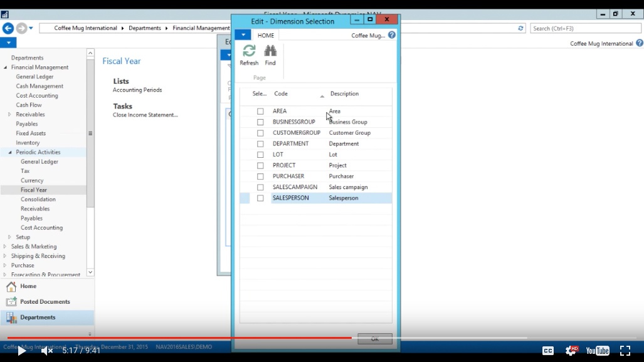Check the SALESCAMPAIGN dimension checkbox

260,187
